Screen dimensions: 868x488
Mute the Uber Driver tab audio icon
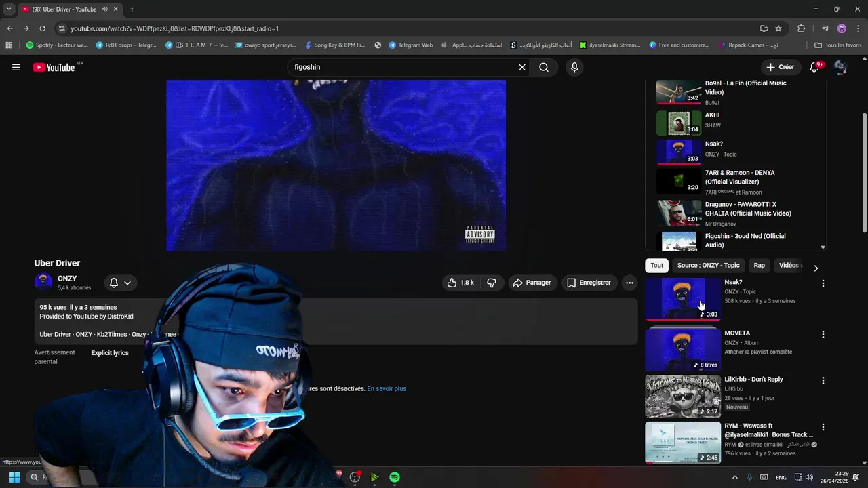tap(104, 9)
